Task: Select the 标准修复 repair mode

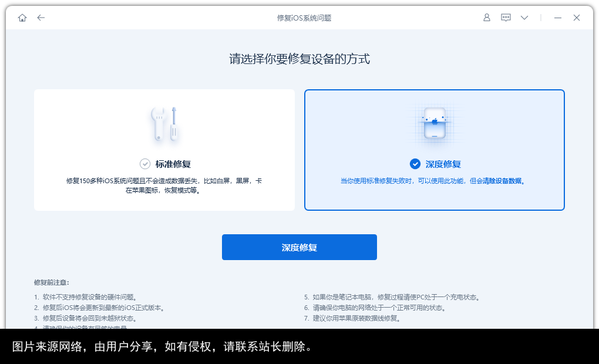Action: click(x=165, y=150)
